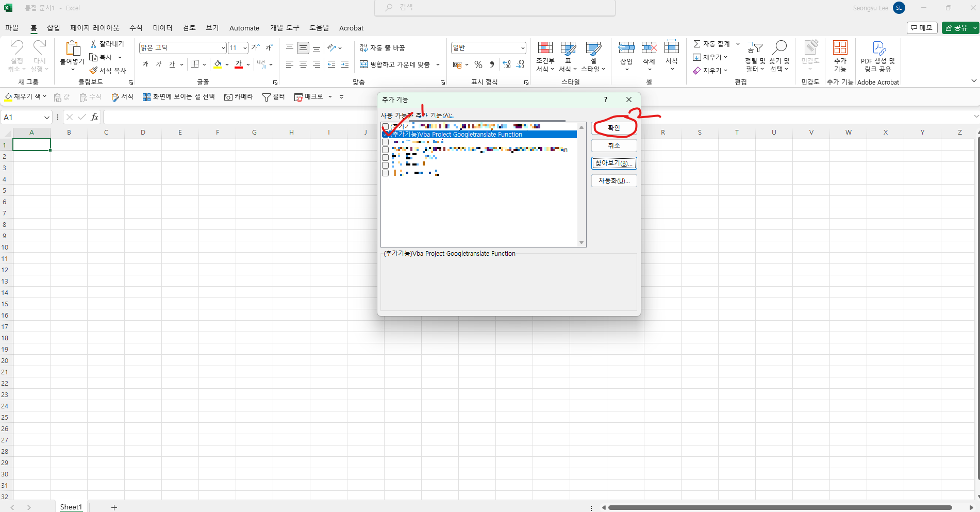
Task: Collapse the ribbon with the chevron
Action: click(x=973, y=81)
